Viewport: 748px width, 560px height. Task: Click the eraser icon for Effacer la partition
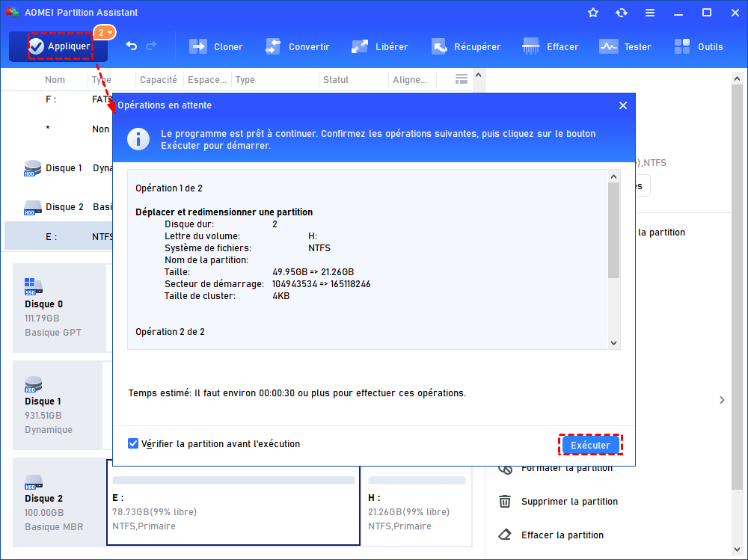505,535
